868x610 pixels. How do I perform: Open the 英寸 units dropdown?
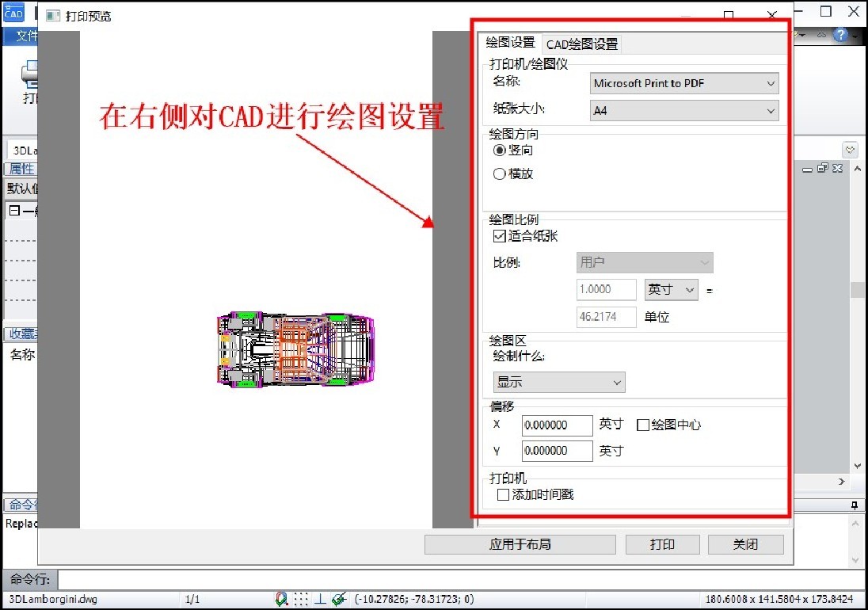pyautogui.click(x=671, y=289)
